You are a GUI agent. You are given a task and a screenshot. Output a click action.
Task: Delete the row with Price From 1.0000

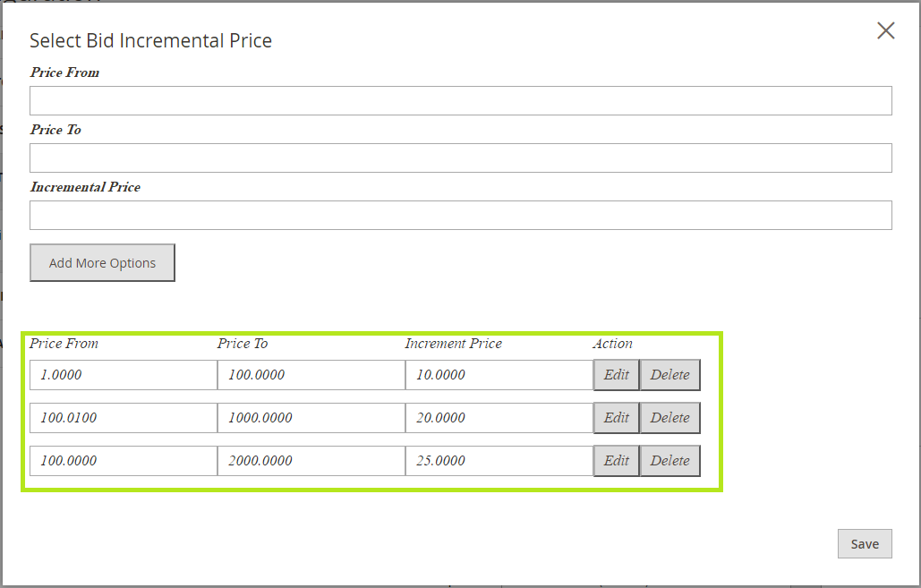pyautogui.click(x=669, y=375)
